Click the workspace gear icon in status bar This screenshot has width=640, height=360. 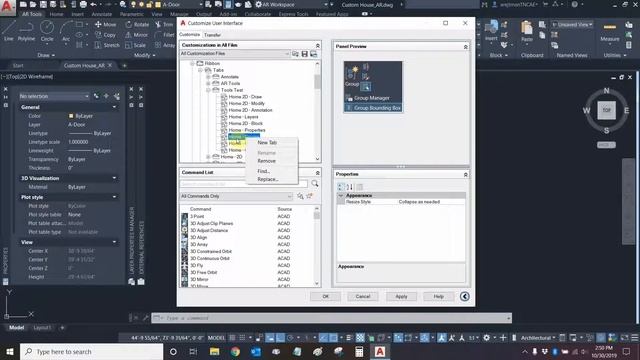pyautogui.click(x=487, y=338)
